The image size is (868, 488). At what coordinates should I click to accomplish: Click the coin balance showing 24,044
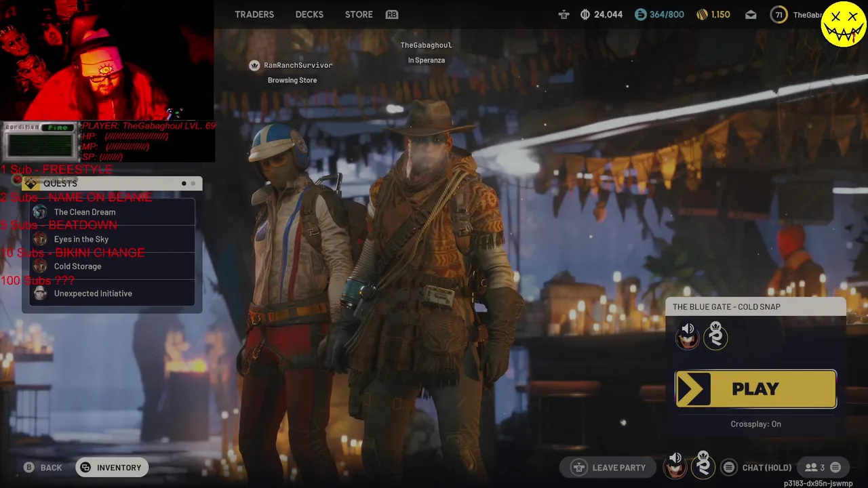[x=608, y=14]
